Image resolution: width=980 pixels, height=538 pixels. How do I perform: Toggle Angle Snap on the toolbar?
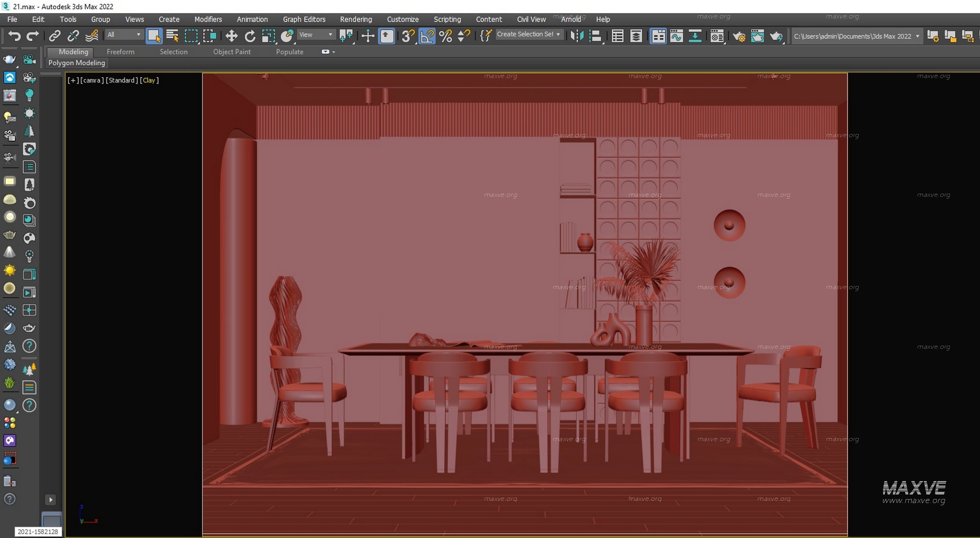[x=427, y=36]
